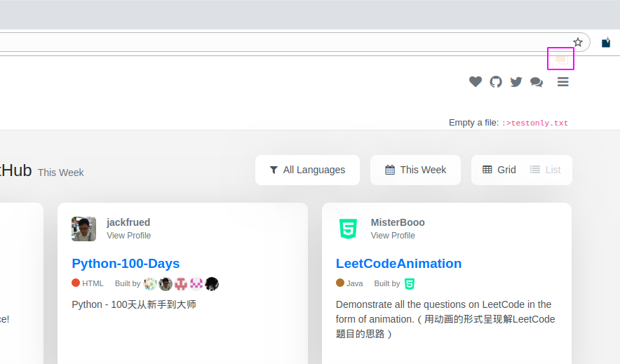The width and height of the screenshot is (620, 364).
Task: Click the black contributor avatar of Python-100-Days
Action: pyautogui.click(x=212, y=284)
